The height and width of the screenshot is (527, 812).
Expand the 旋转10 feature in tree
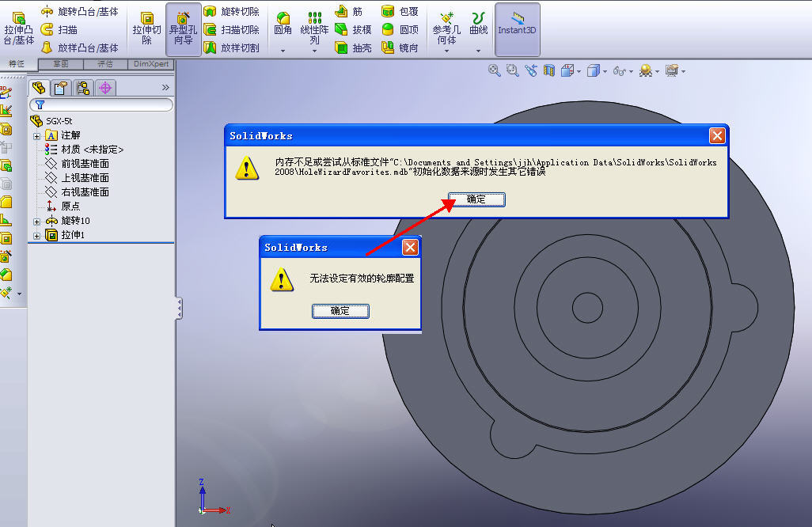tap(37, 220)
